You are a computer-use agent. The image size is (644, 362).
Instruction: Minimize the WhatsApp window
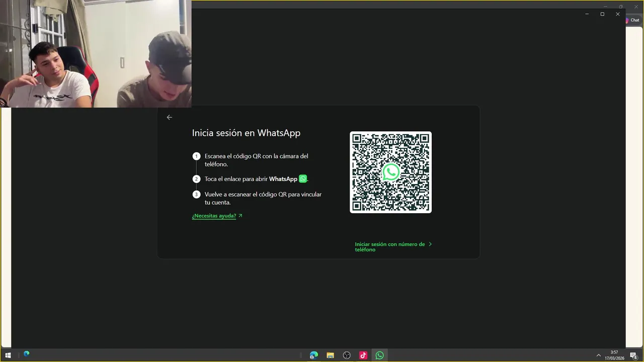587,14
